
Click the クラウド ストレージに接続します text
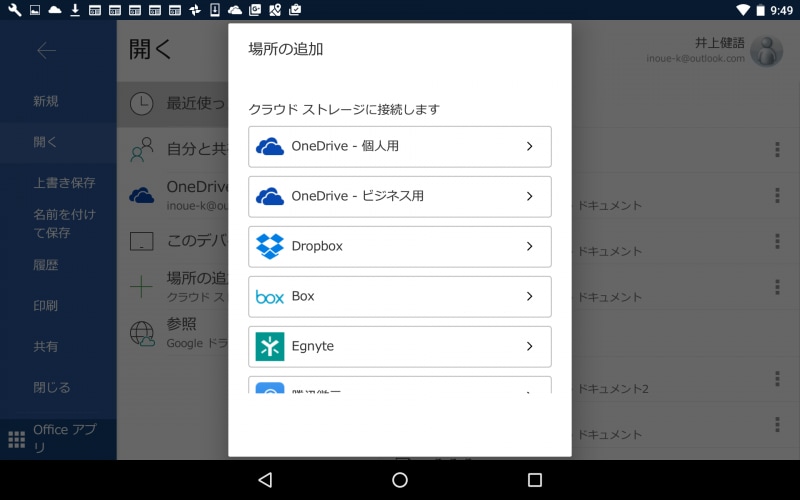[x=344, y=109]
